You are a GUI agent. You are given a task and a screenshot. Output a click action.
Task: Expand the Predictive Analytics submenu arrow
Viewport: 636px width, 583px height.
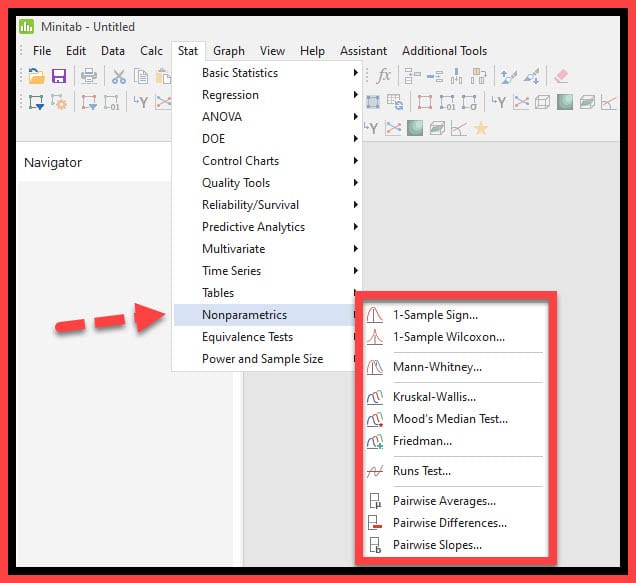[356, 227]
